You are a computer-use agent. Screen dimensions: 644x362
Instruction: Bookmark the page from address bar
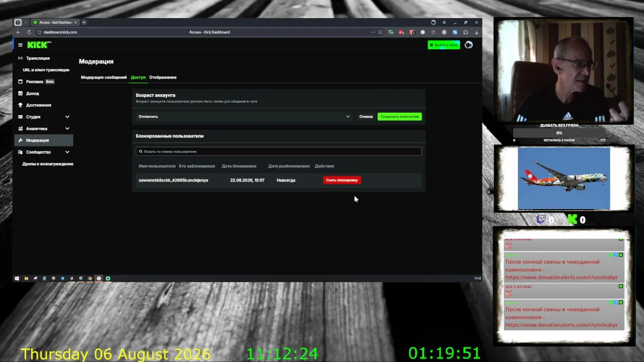pos(380,32)
